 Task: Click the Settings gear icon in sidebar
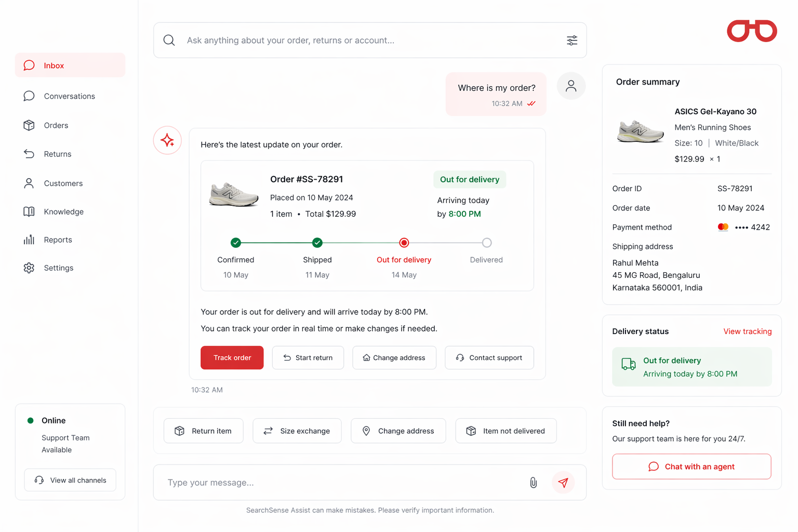coord(29,268)
